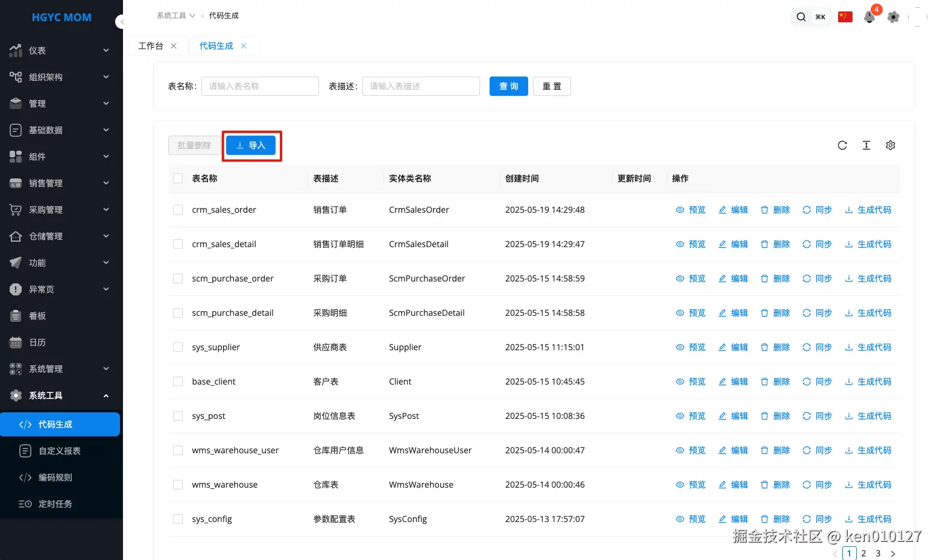Click 同步 for scm_purchase_detail

point(817,313)
